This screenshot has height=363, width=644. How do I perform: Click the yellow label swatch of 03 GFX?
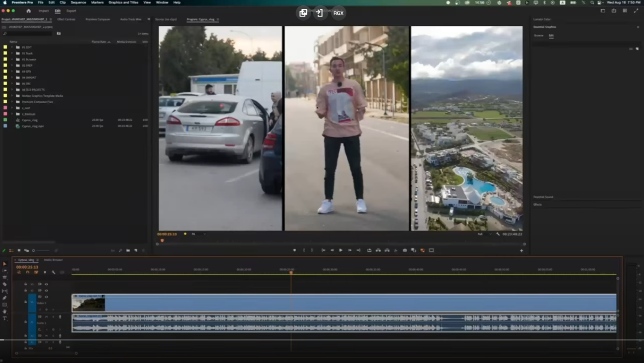tap(5, 71)
